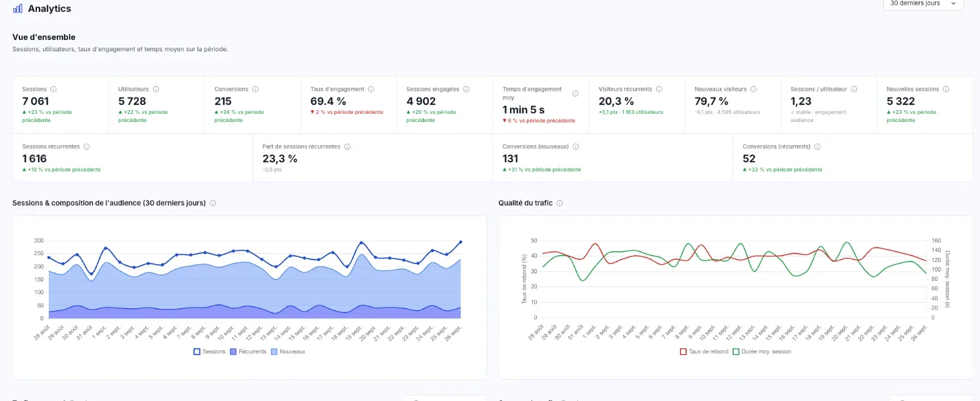Click the info icon next to Sessions

tap(54, 89)
